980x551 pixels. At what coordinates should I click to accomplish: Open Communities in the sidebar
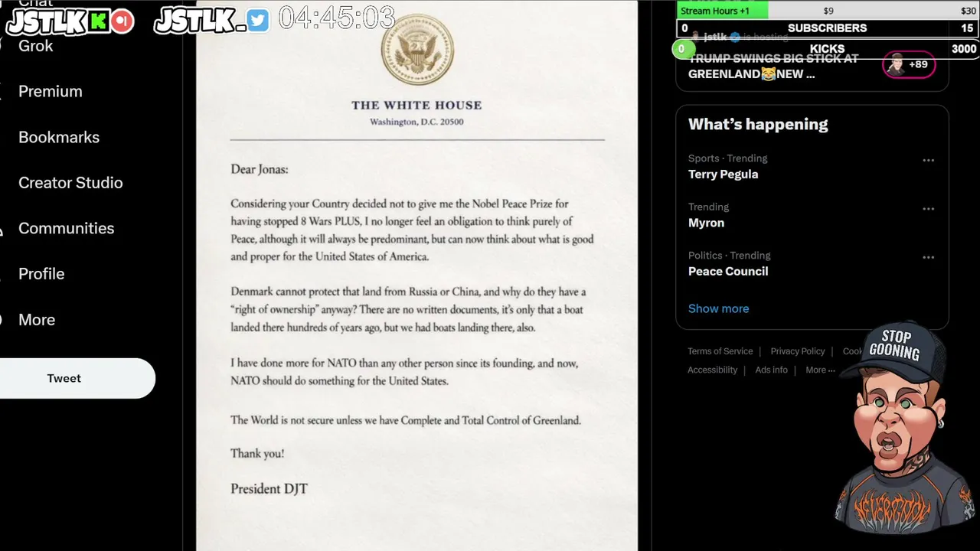[x=66, y=228]
